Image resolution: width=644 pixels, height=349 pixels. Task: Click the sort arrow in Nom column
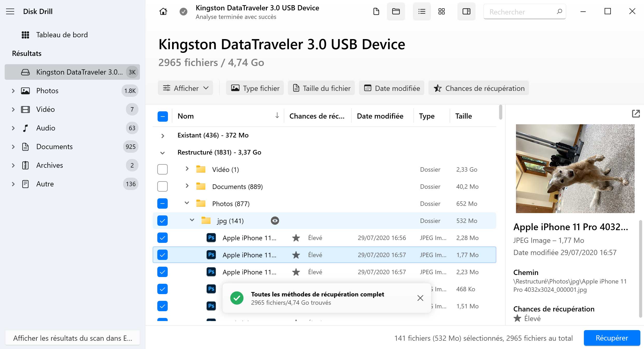tap(277, 115)
